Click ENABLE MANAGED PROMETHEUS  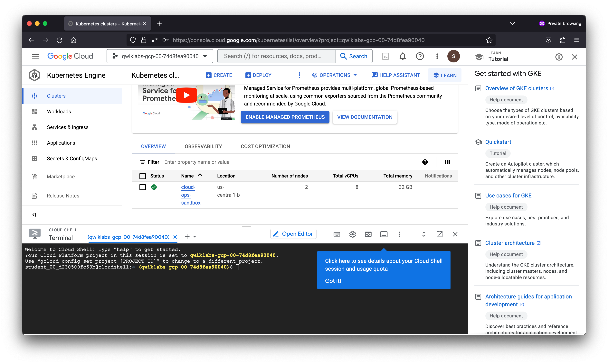(285, 117)
